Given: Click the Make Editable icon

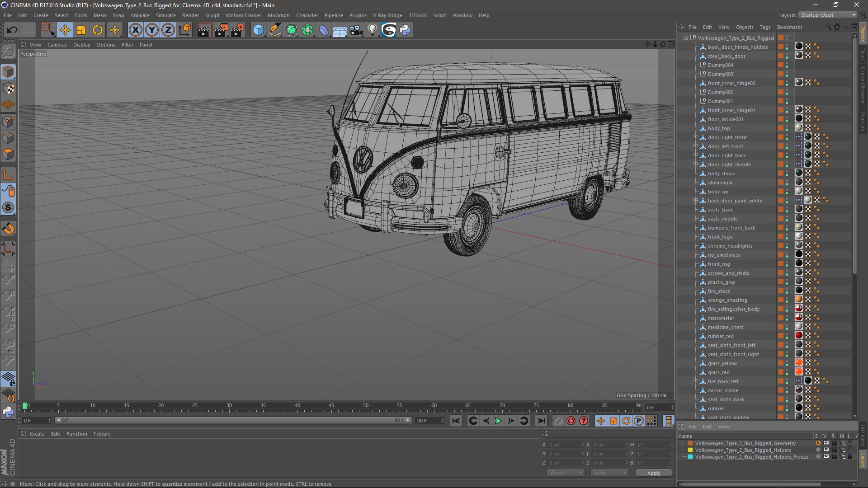Looking at the screenshot, I should (x=8, y=52).
